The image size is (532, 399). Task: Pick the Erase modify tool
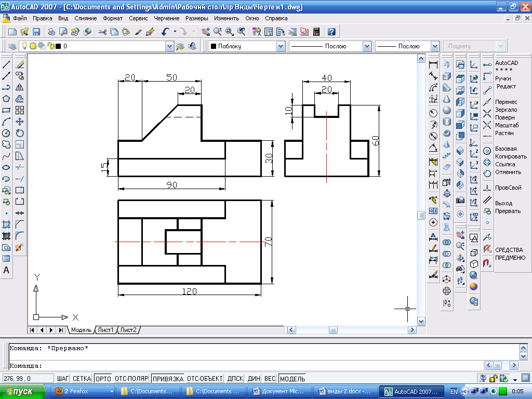coord(20,65)
